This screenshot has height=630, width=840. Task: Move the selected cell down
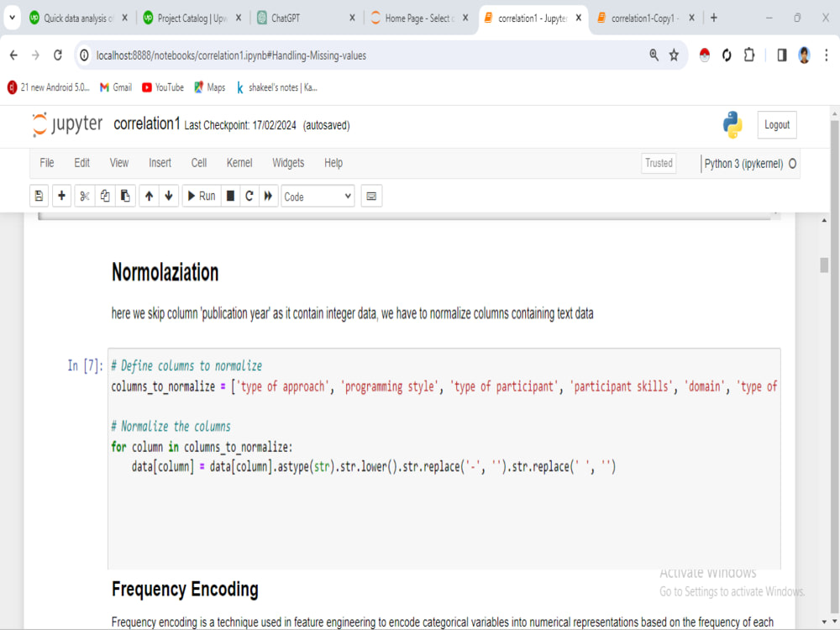pyautogui.click(x=168, y=196)
